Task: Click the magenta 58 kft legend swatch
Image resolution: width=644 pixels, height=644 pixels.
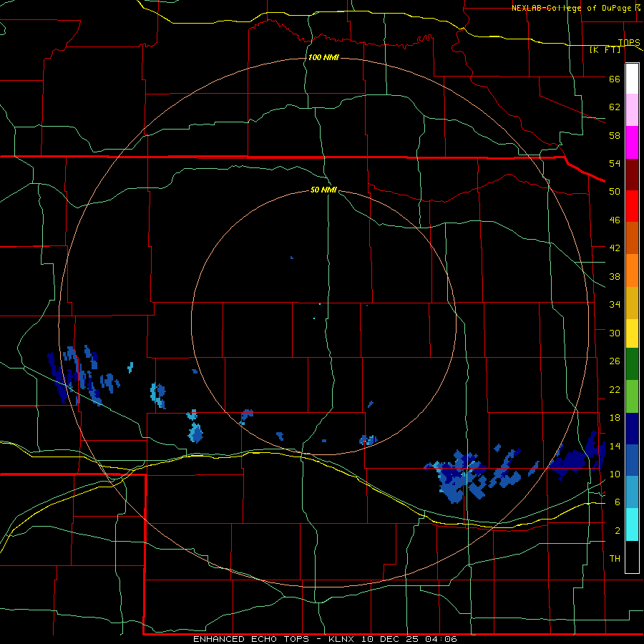Action: click(632, 142)
